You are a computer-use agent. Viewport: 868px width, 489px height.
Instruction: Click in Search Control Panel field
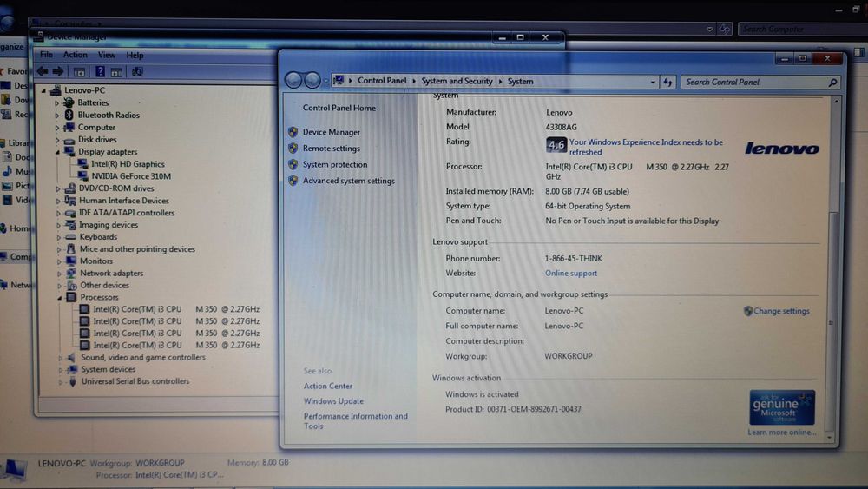[x=753, y=82]
